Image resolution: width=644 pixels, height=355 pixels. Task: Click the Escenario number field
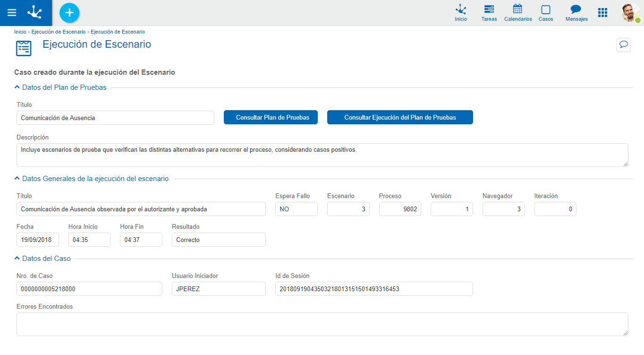tap(348, 209)
